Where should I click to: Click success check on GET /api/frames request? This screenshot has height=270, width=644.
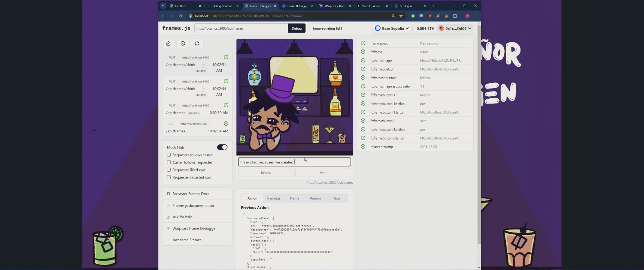[x=226, y=123]
